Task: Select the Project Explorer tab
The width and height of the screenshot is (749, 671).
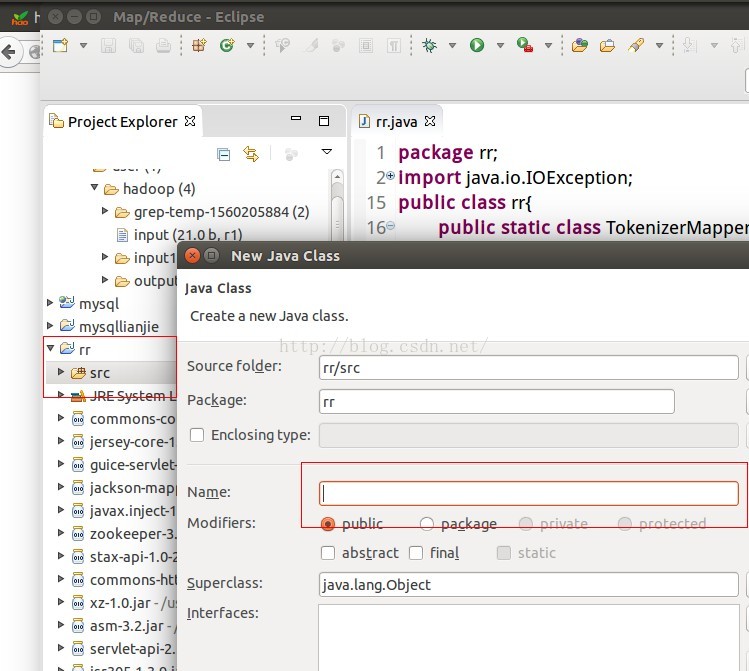Action: point(123,122)
